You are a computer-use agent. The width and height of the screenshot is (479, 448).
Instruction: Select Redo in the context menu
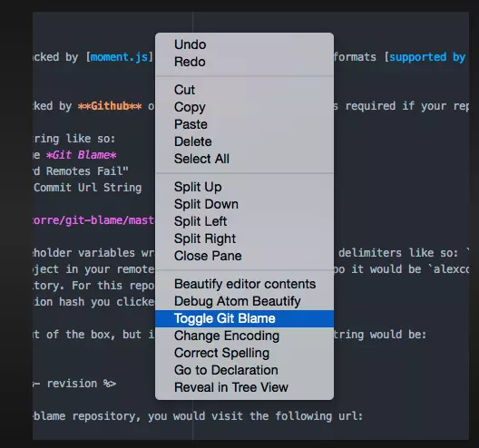244,62
